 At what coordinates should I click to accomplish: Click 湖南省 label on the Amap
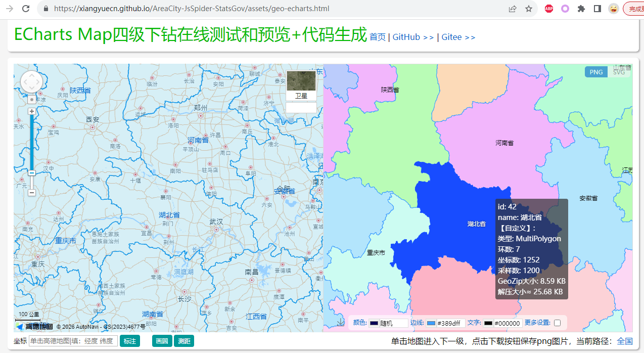pyautogui.click(x=152, y=314)
